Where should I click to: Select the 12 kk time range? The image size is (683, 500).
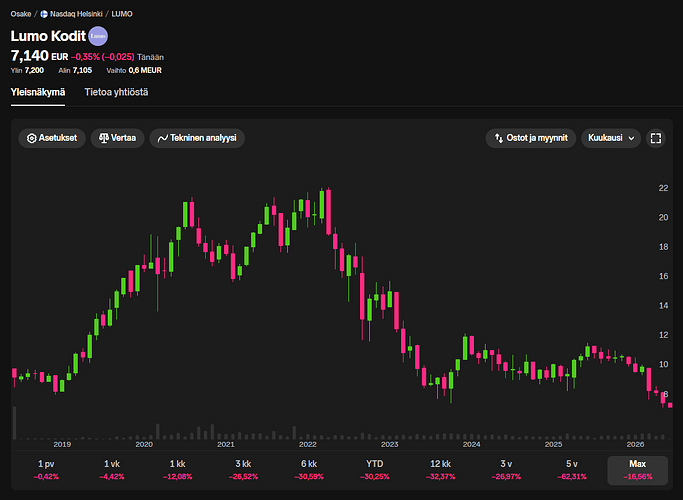point(441,470)
